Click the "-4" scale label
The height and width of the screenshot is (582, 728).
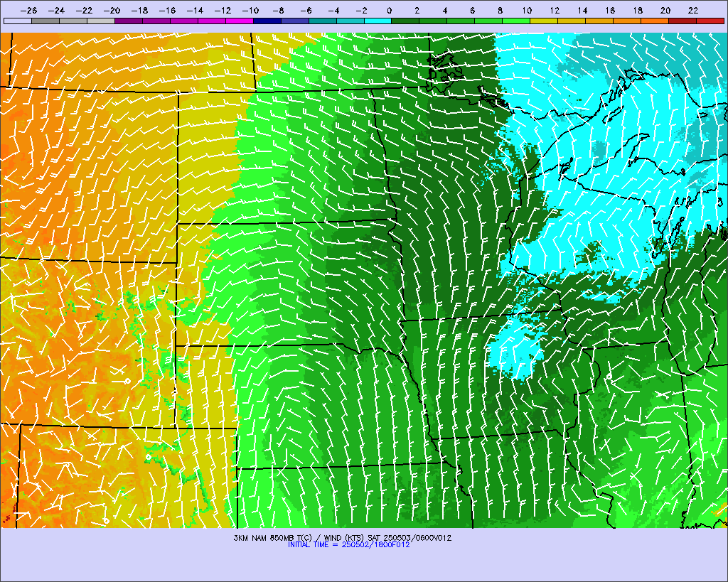[334, 10]
